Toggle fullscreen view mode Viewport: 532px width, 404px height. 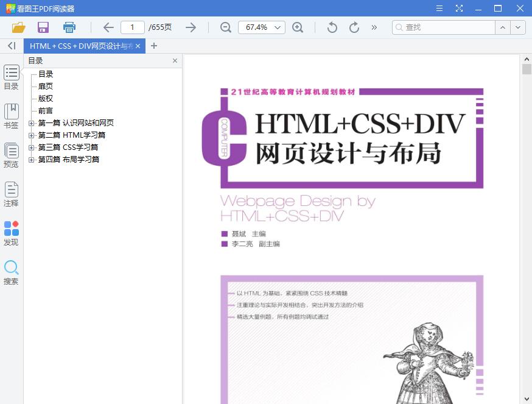coord(458,9)
